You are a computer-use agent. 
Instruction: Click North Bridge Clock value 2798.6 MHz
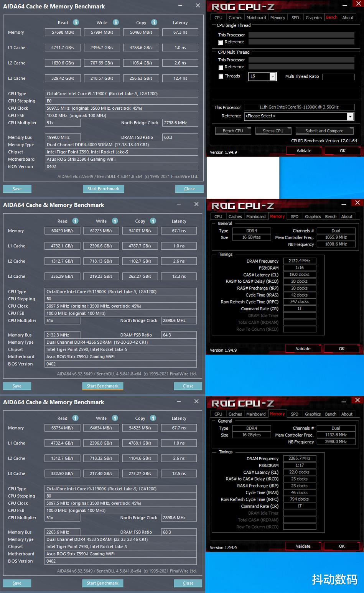[x=180, y=123]
